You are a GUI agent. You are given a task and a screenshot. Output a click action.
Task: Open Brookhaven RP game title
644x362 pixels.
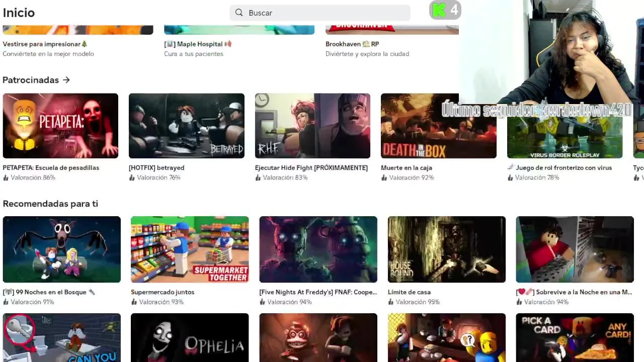click(x=352, y=44)
